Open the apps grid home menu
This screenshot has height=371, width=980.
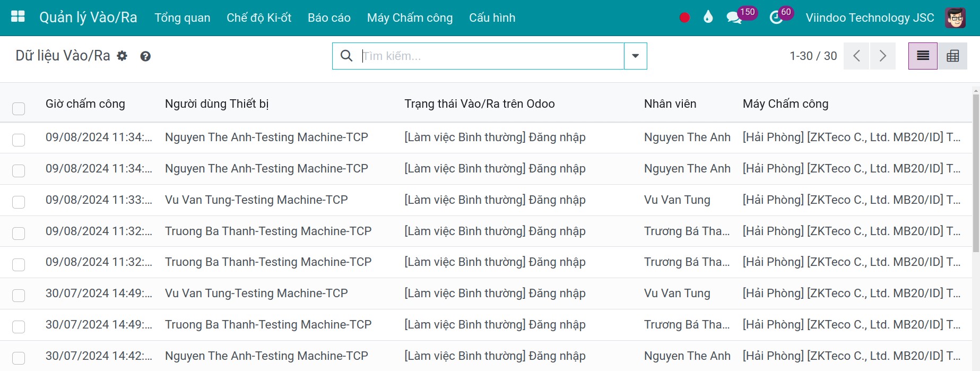(x=18, y=17)
